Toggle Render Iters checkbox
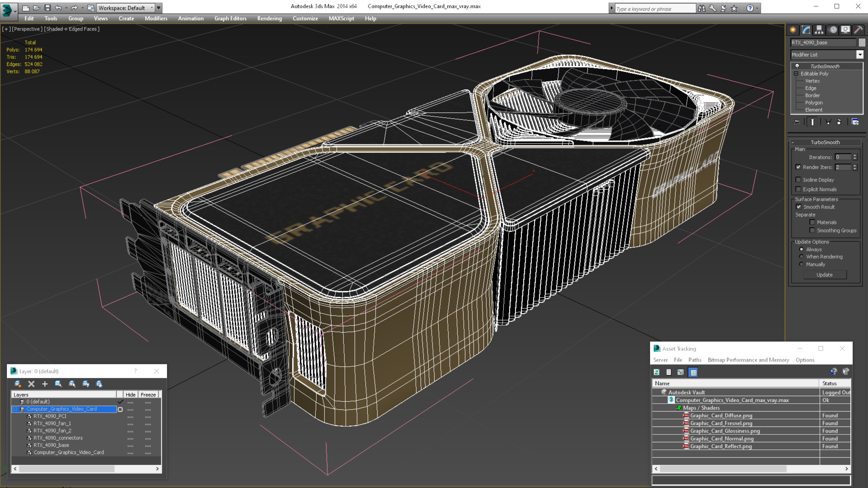The width and height of the screenshot is (868, 488). tap(798, 167)
